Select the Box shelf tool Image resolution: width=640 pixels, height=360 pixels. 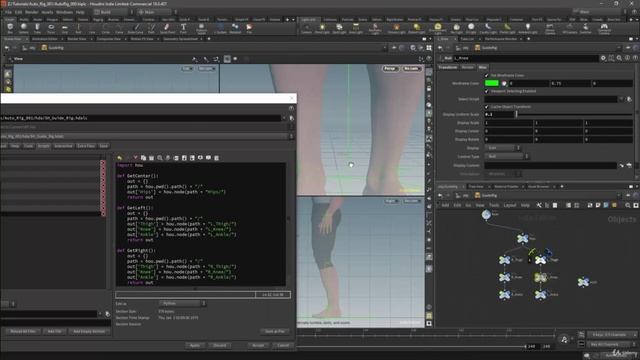click(x=10, y=28)
